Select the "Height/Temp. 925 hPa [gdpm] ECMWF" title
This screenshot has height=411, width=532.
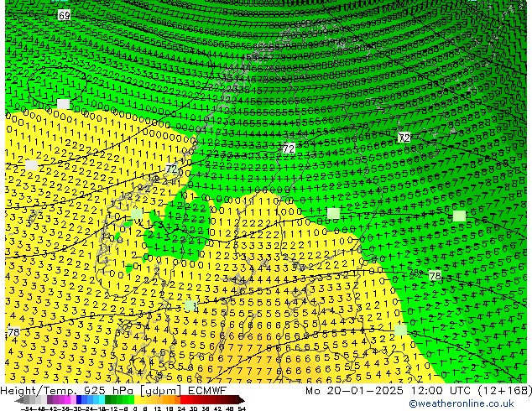[x=113, y=391]
